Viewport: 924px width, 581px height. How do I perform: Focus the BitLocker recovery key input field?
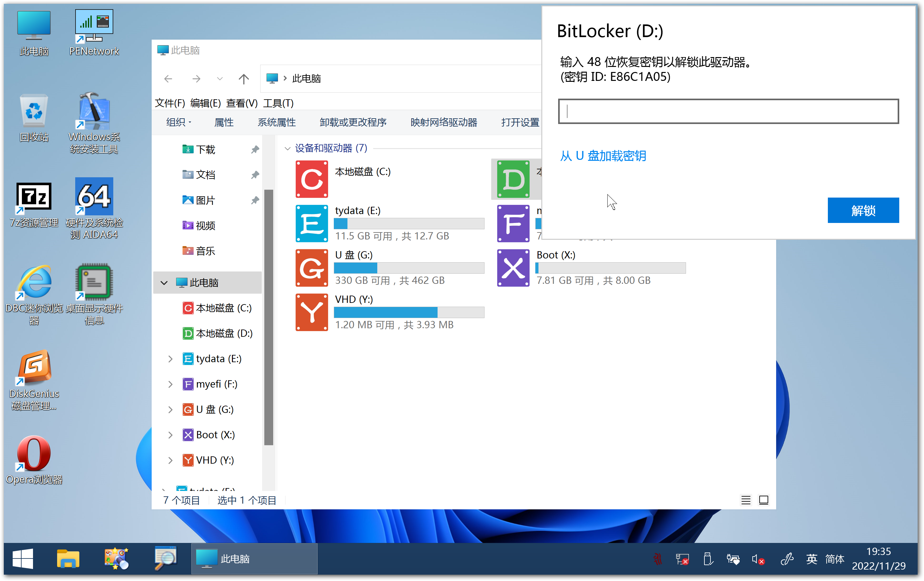[x=728, y=111]
